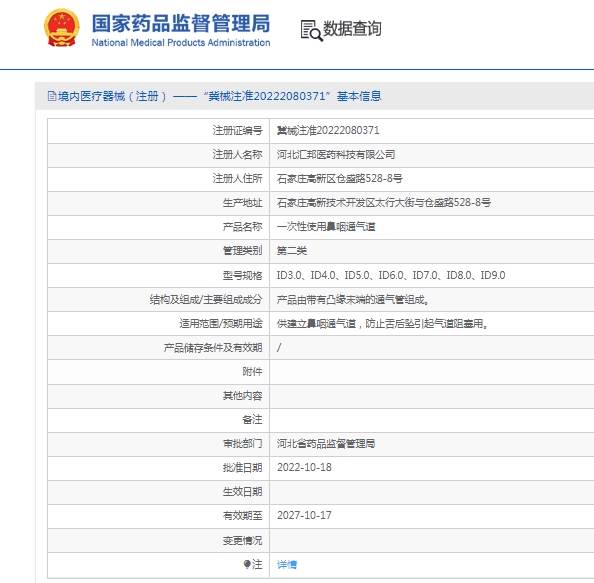594x583 pixels.
Task: Click the lightbulb icon beside 注
Action: click(247, 564)
